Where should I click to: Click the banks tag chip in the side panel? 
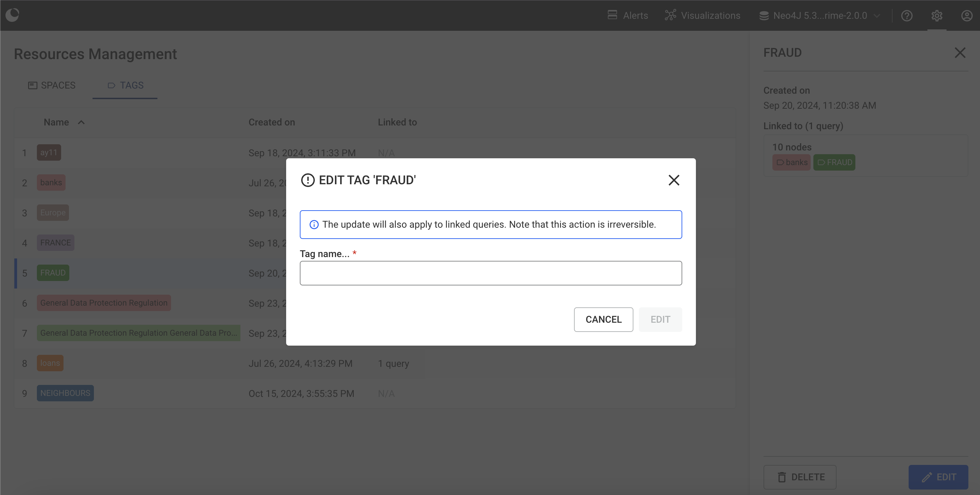(791, 162)
